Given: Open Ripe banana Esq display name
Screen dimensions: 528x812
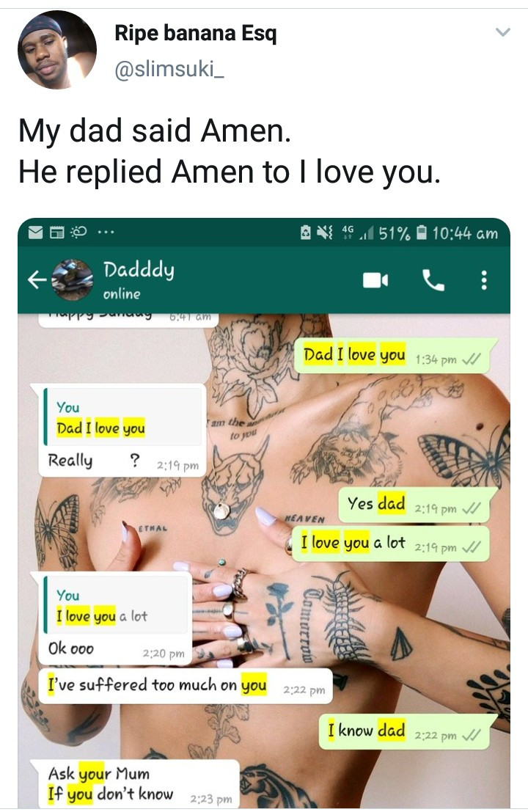Looking at the screenshot, I should pyautogui.click(x=196, y=33).
